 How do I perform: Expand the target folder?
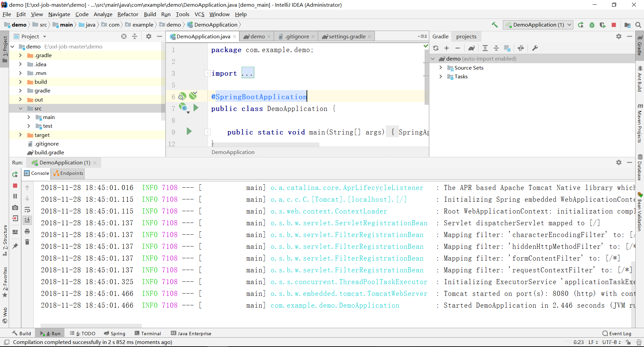(x=20, y=135)
